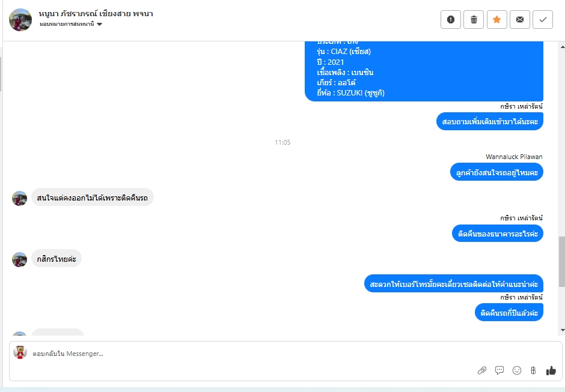
Task: Select the customer's Kasikorn bank reply bubble
Action: 56,259
